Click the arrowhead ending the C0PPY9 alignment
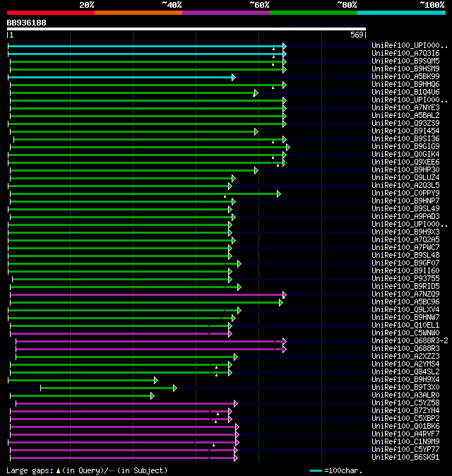Viewport: 452px width, 476px height. [279, 194]
